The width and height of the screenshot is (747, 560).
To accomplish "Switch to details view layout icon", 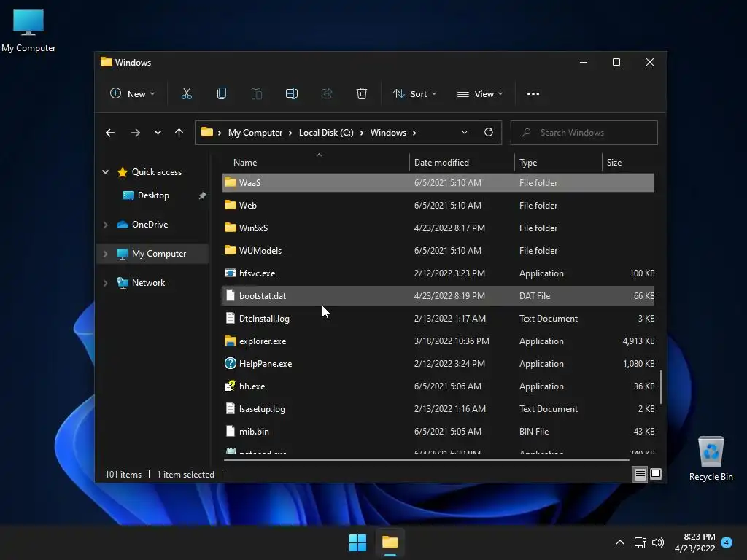I will point(640,474).
